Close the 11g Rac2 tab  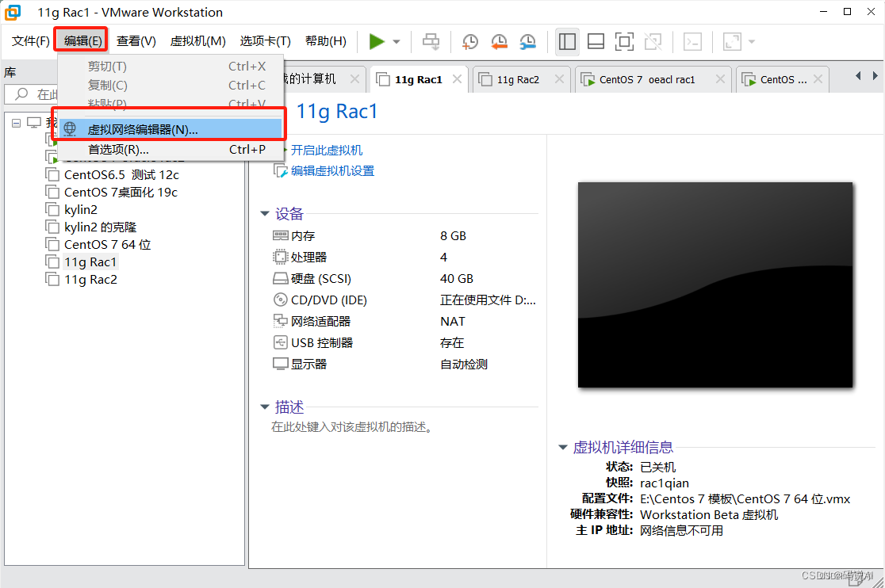(x=559, y=79)
